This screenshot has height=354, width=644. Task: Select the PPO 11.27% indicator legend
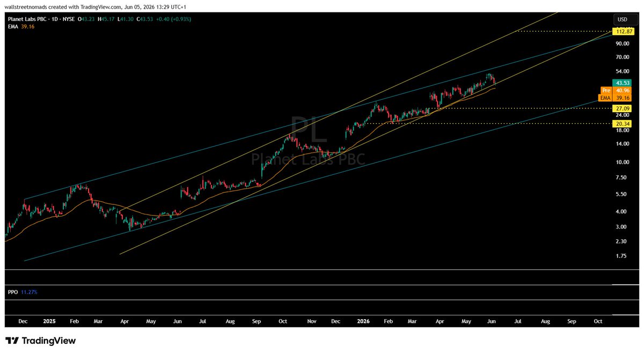[x=23, y=292]
